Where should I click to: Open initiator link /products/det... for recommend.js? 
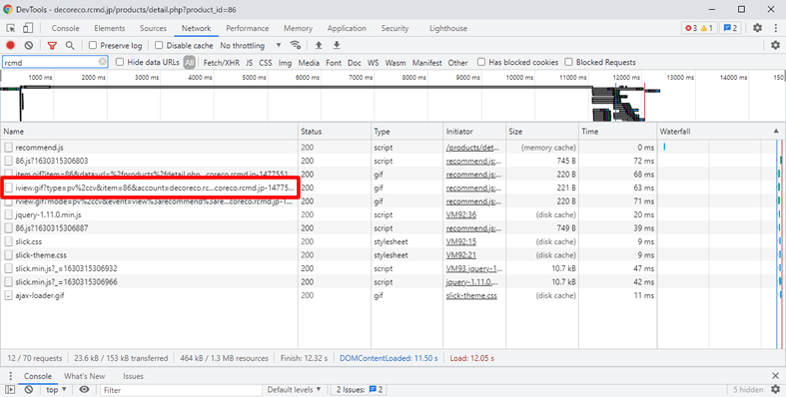[473, 147]
